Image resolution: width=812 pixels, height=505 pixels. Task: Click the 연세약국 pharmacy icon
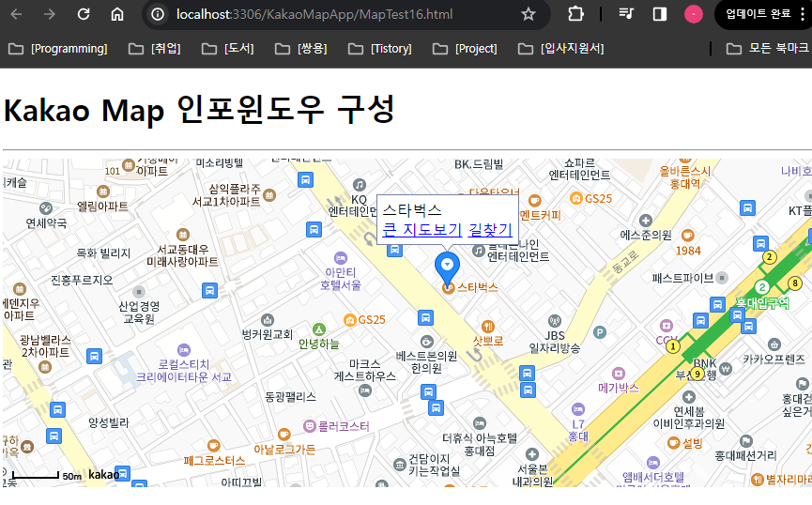point(46,208)
